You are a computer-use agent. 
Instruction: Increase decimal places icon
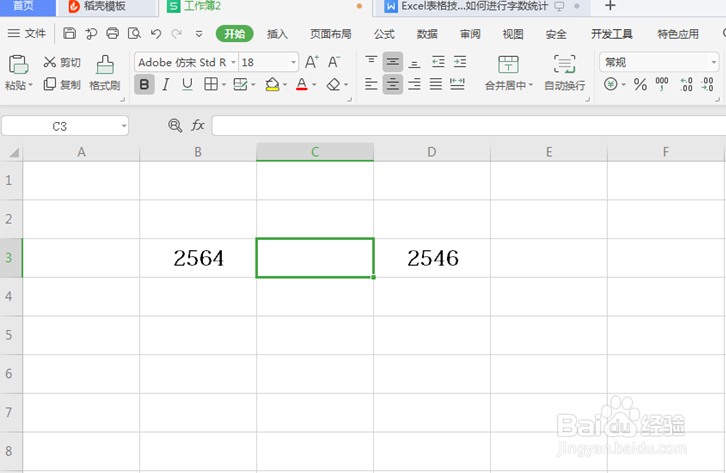pos(686,84)
